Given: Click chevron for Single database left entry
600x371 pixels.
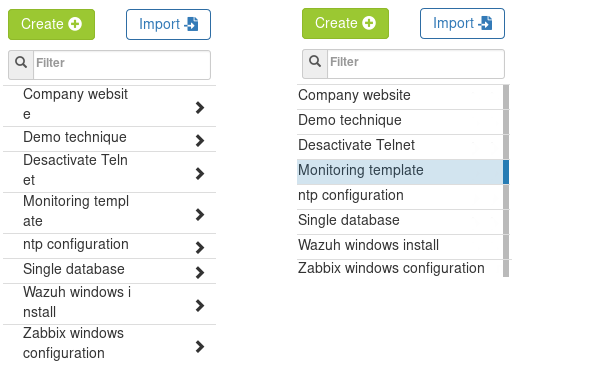Looking at the screenshot, I should [199, 272].
